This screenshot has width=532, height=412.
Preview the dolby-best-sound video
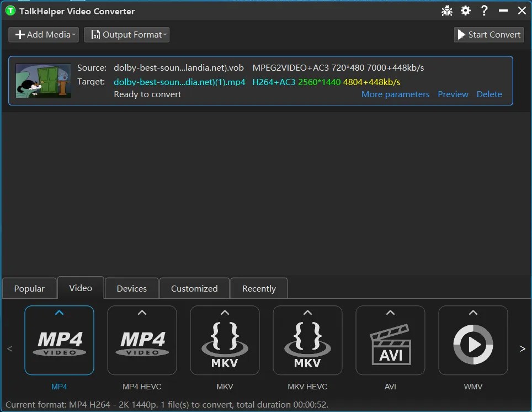click(453, 94)
